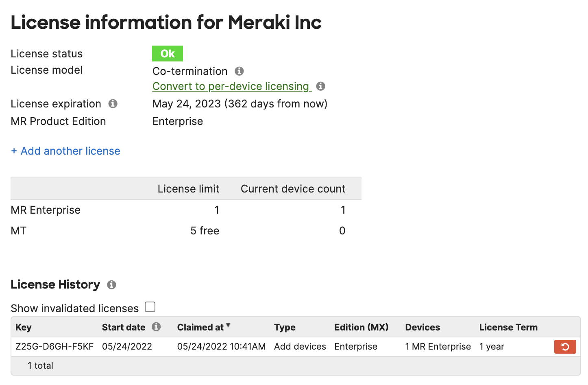Click the License expiration info icon
Screen dimensions: 588x385
[113, 104]
